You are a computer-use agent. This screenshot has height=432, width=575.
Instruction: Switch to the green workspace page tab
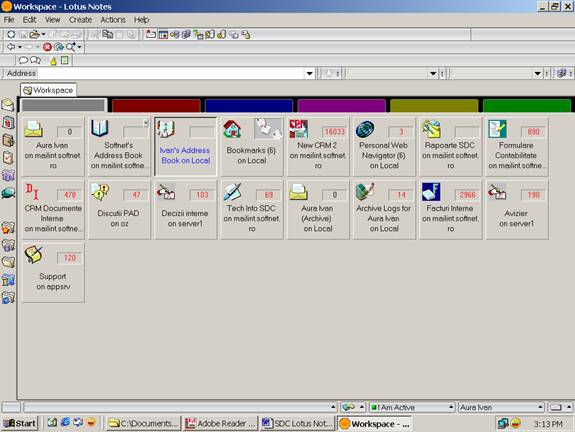tap(527, 106)
